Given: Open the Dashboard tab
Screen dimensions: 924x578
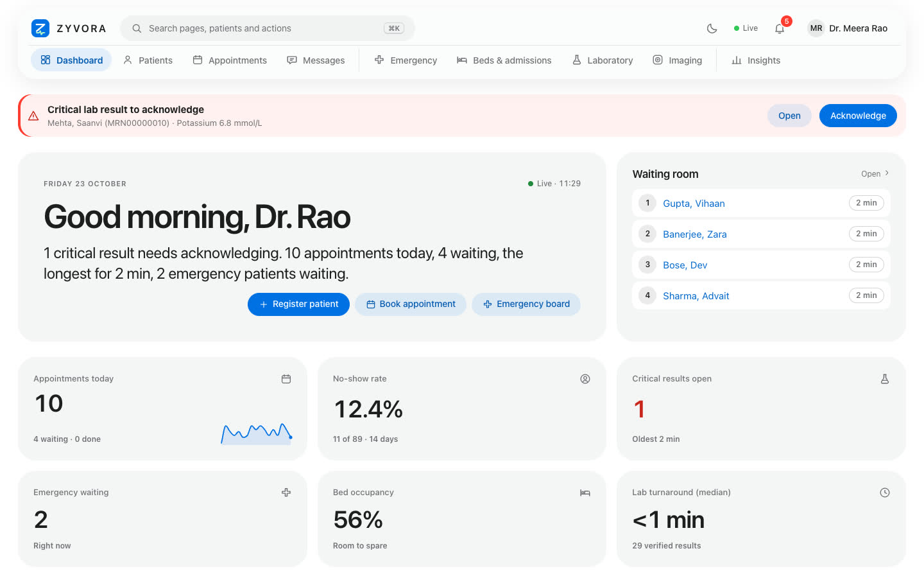Looking at the screenshot, I should pos(71,60).
